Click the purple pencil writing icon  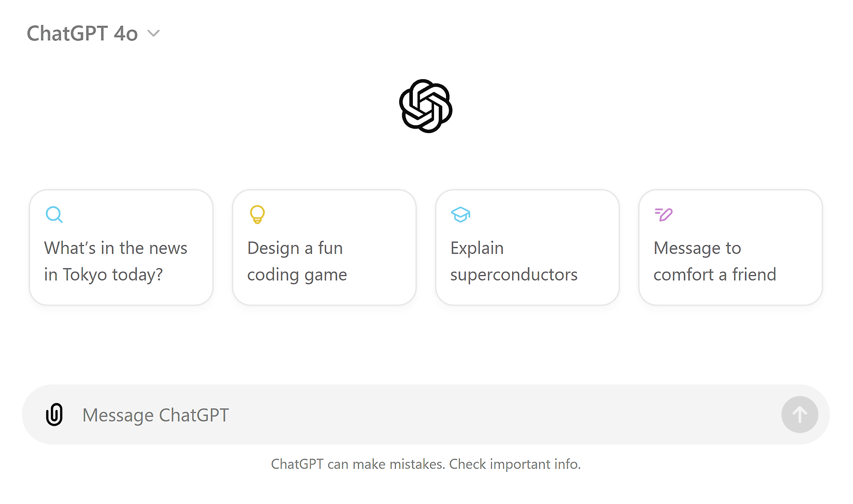coord(663,214)
